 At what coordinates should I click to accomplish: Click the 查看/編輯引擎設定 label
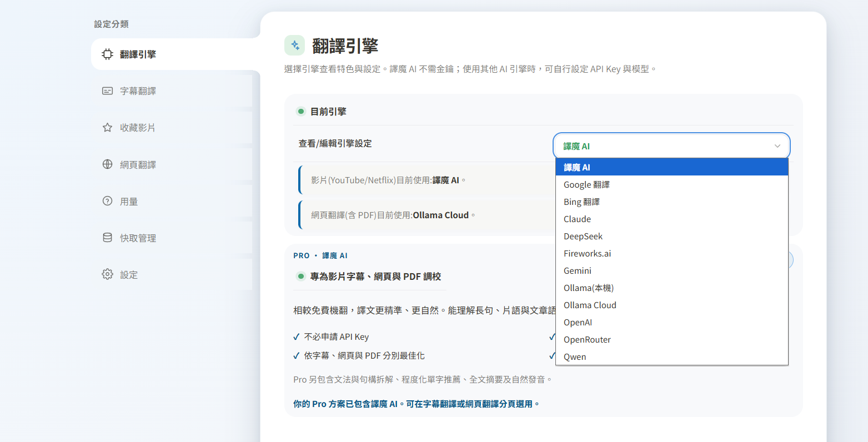pyautogui.click(x=335, y=143)
